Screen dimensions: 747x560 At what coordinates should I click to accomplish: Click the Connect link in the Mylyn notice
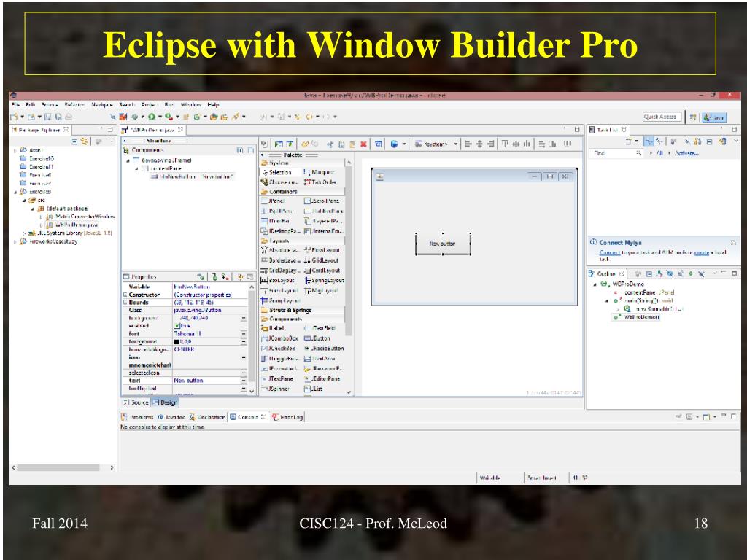(x=609, y=252)
